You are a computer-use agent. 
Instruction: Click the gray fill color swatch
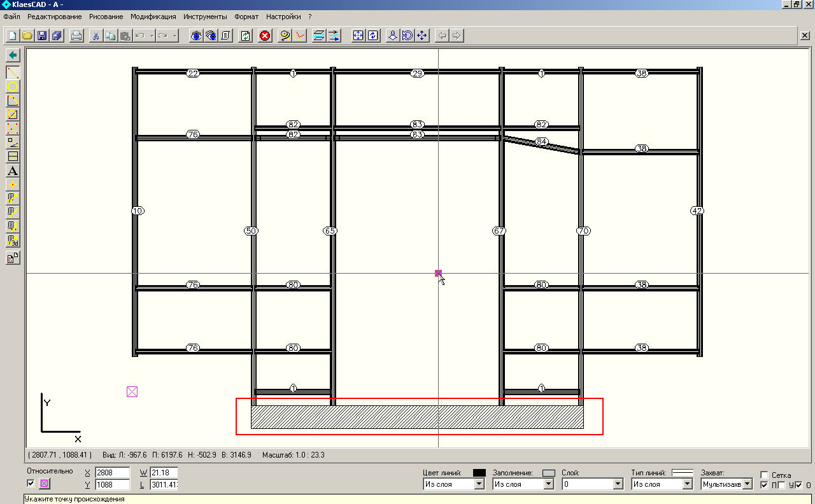tap(549, 473)
